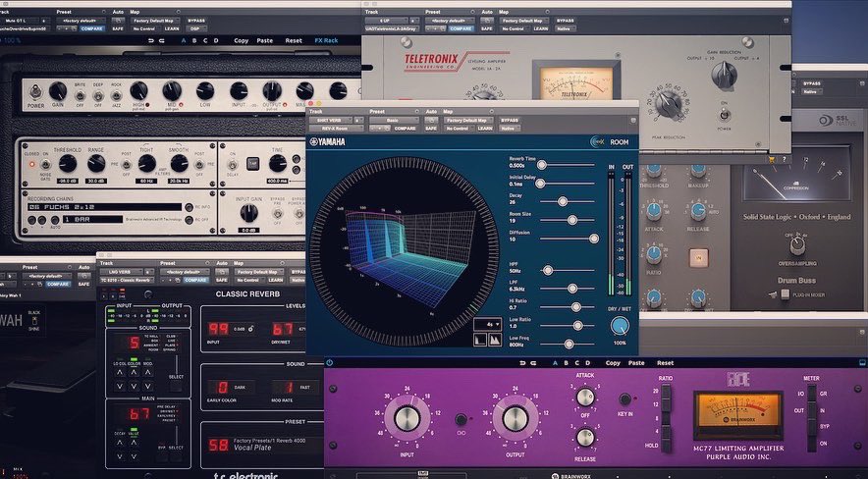Flip the Teletronix POWER switch
The width and height of the screenshot is (868, 479).
coord(724,115)
